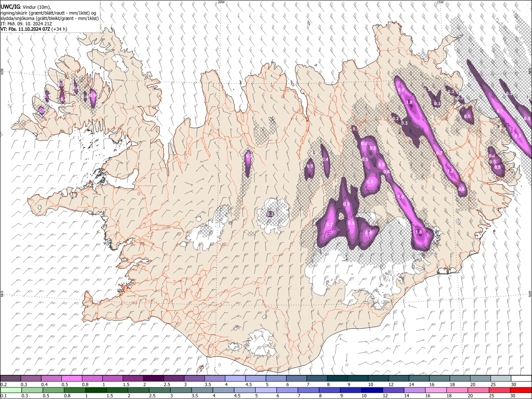This screenshot has height=399, width=532.
Task: Click the 'VT: Fös. 11.10.2024 07Z (+34 h)' line
Action: point(34,29)
